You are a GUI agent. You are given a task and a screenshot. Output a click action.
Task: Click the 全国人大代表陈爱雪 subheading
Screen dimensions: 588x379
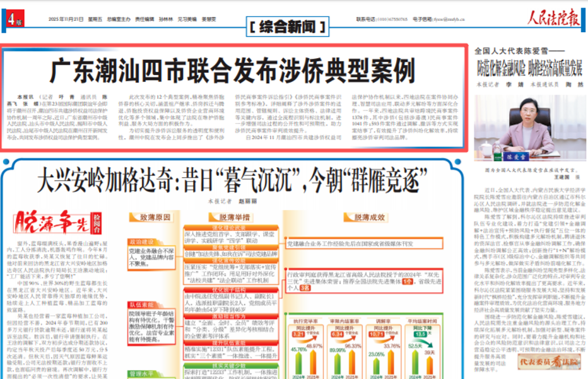pyautogui.click(x=514, y=51)
